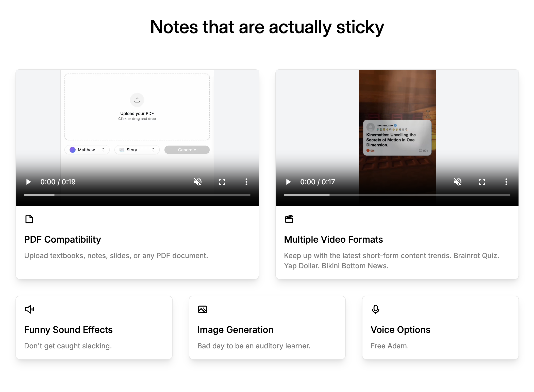Screen dimensions: 534x392
Task: Expand the Story format selector
Action: 137,150
